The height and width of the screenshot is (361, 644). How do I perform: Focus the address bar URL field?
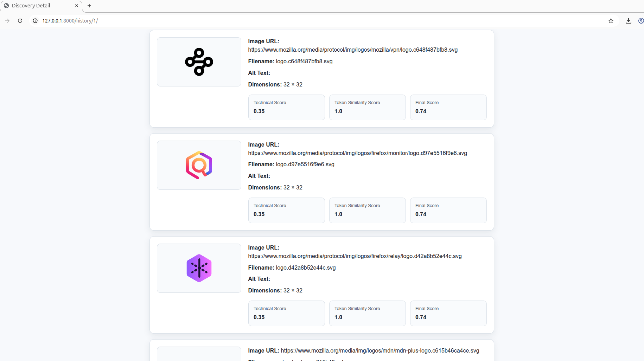tap(317, 21)
